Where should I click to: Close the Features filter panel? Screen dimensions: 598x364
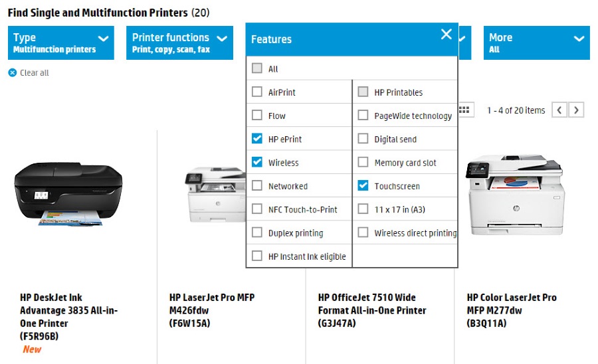(446, 35)
